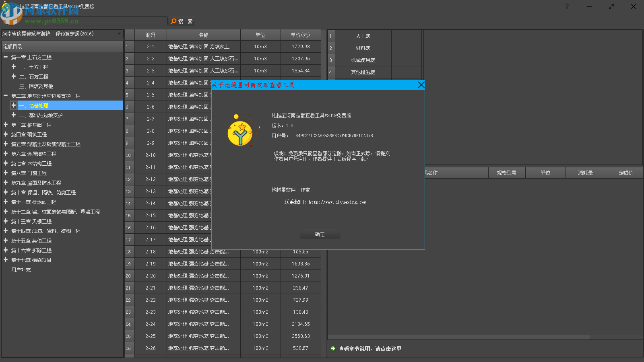
Task: Collapse 第一章 土石方工程 node
Action: (x=6, y=57)
